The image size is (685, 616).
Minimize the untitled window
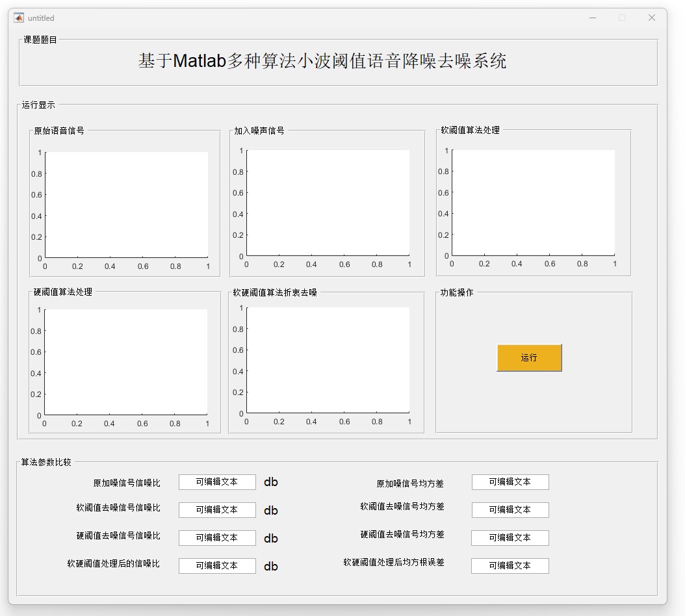[593, 18]
